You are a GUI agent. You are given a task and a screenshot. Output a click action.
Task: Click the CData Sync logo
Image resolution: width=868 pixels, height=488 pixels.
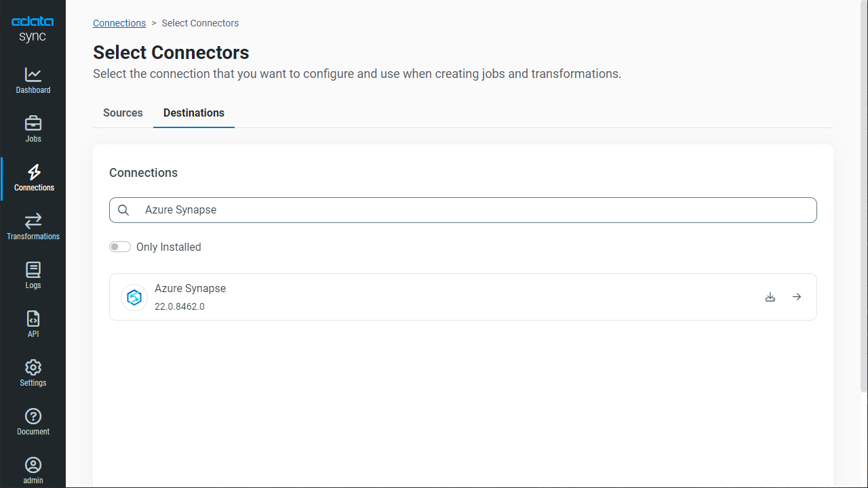33,29
